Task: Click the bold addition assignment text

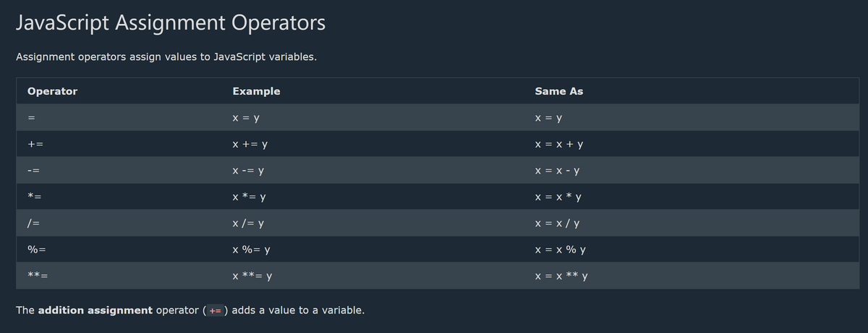Action: pyautogui.click(x=95, y=310)
